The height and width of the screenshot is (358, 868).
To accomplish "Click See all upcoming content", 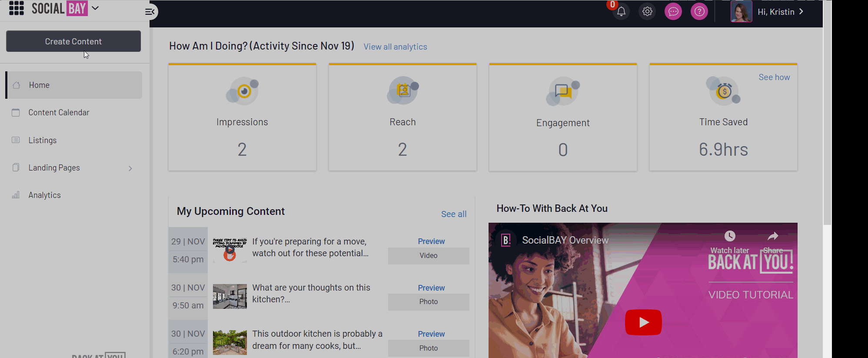I will click(x=454, y=214).
